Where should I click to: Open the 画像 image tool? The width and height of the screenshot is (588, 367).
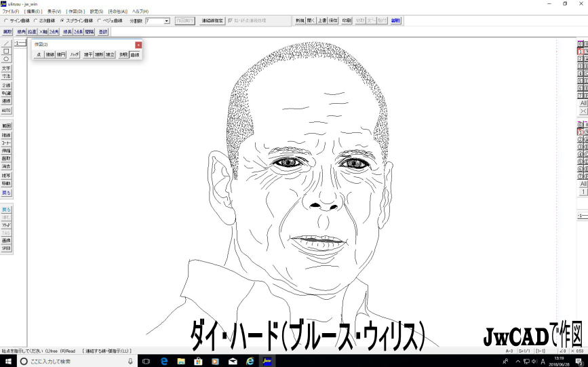coord(6,241)
